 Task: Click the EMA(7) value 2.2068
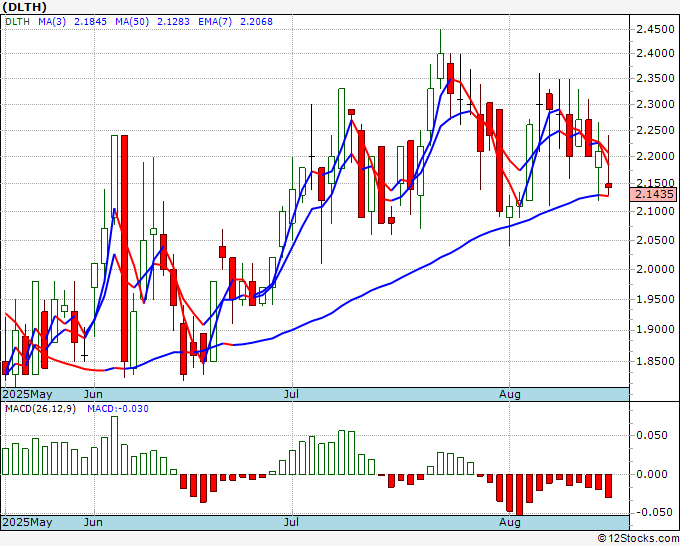click(x=256, y=22)
